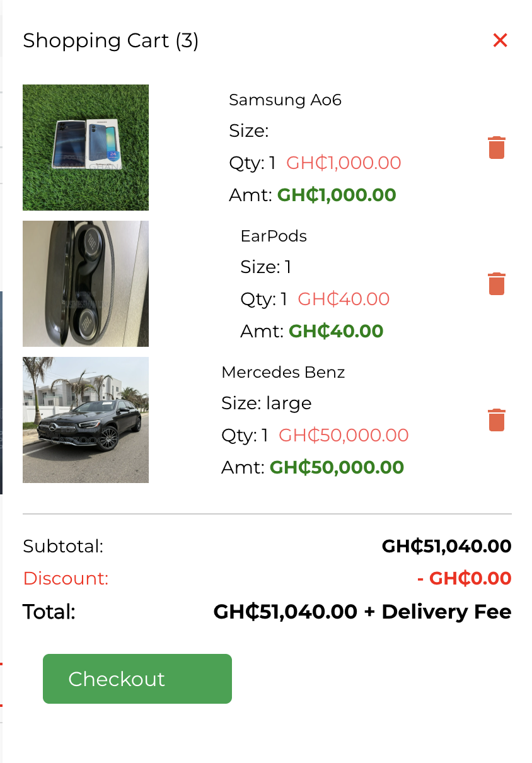Remove EarPods using trash icon

tap(497, 284)
